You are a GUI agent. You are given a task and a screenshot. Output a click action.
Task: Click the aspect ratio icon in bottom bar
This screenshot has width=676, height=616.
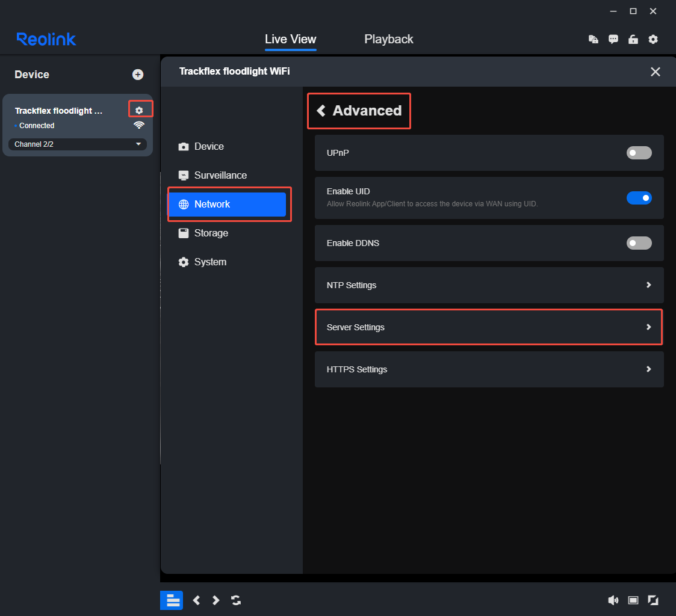(633, 600)
